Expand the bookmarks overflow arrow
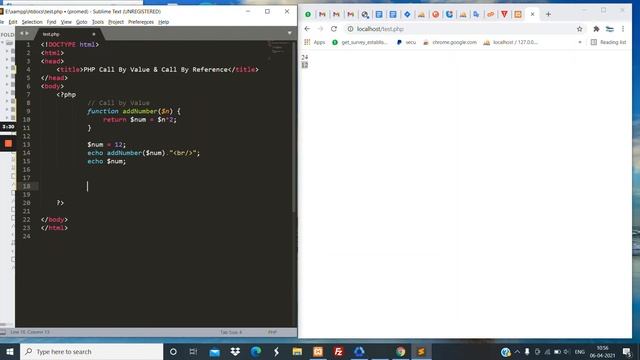 point(580,42)
